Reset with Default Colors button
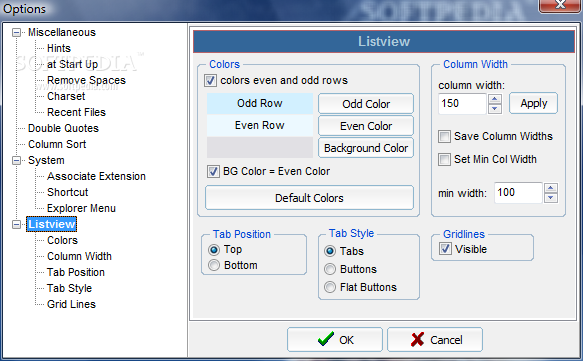583x361 pixels. click(309, 198)
